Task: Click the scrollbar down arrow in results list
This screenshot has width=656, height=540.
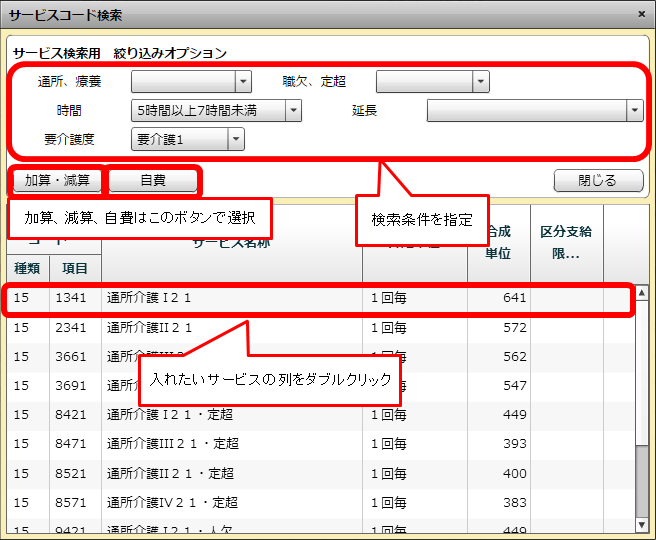Action: point(642,524)
